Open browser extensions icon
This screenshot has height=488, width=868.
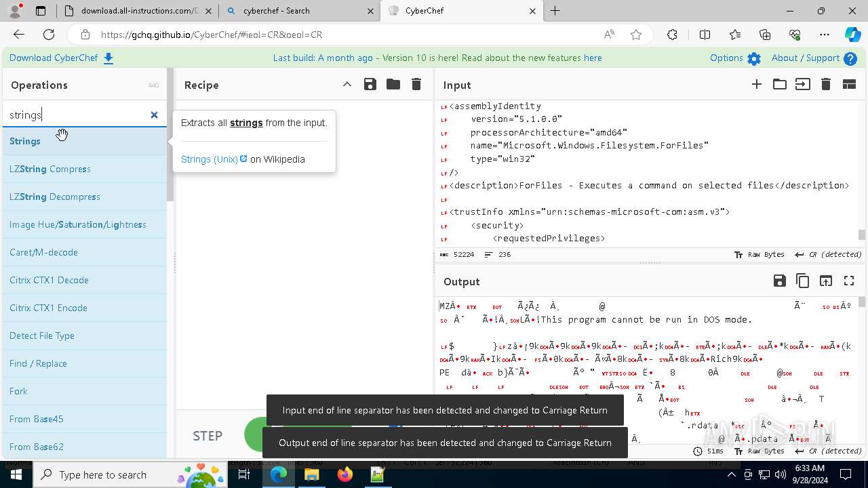point(672,35)
